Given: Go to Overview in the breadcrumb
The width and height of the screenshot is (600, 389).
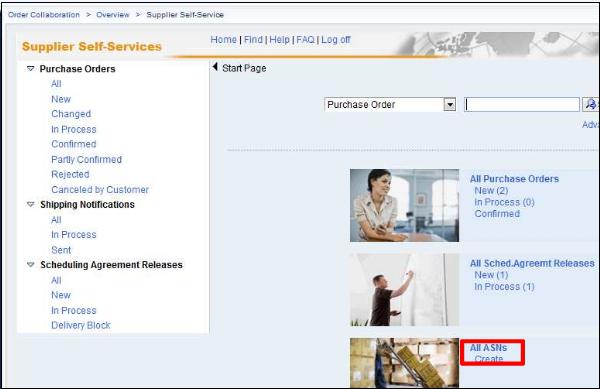Looking at the screenshot, I should (113, 15).
